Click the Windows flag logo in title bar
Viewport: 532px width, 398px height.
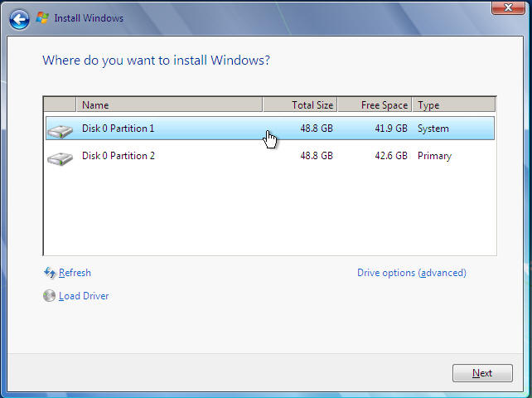pos(42,18)
